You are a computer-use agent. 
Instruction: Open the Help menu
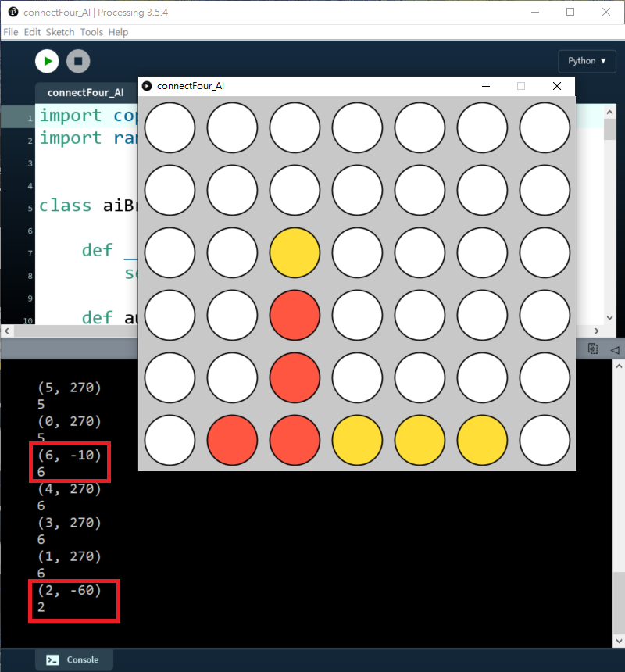(118, 32)
